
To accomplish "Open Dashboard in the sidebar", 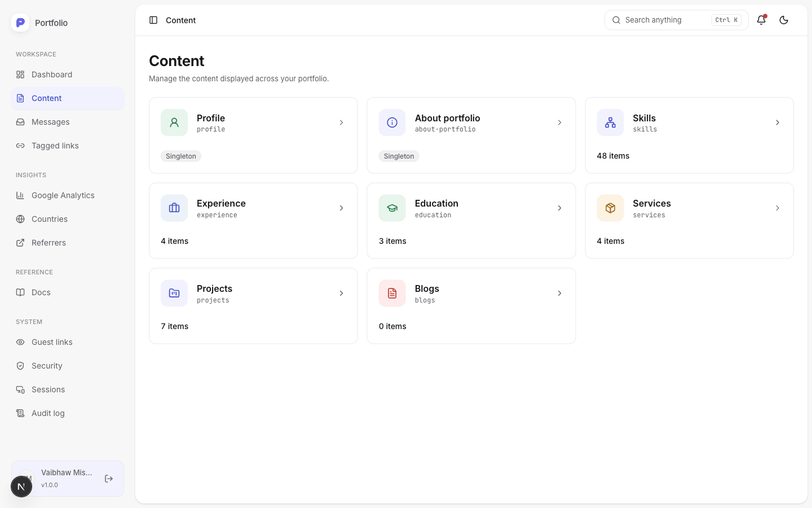I will pyautogui.click(x=68, y=75).
